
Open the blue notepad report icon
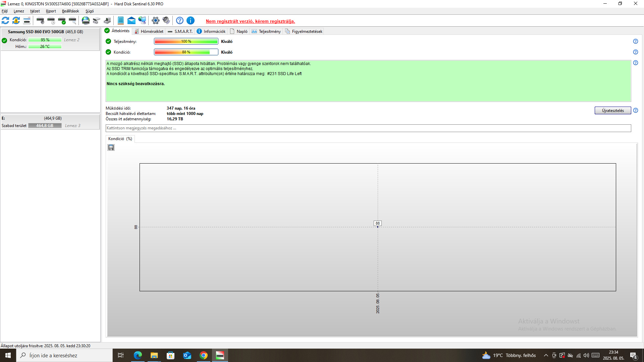(x=121, y=21)
